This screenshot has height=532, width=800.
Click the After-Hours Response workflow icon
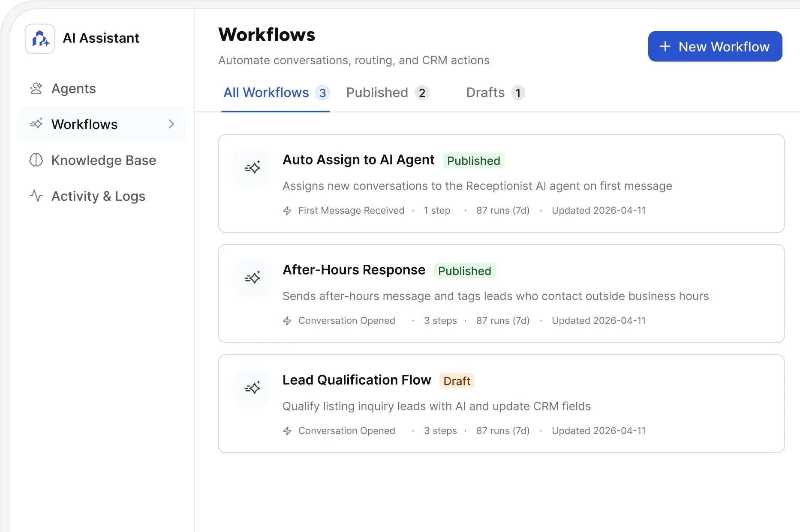point(253,278)
